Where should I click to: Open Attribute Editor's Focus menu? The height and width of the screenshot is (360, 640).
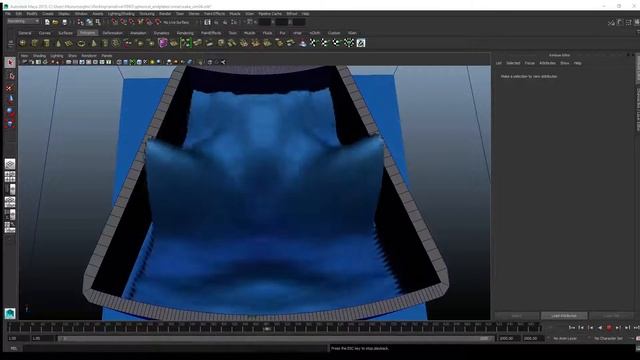coord(529,63)
